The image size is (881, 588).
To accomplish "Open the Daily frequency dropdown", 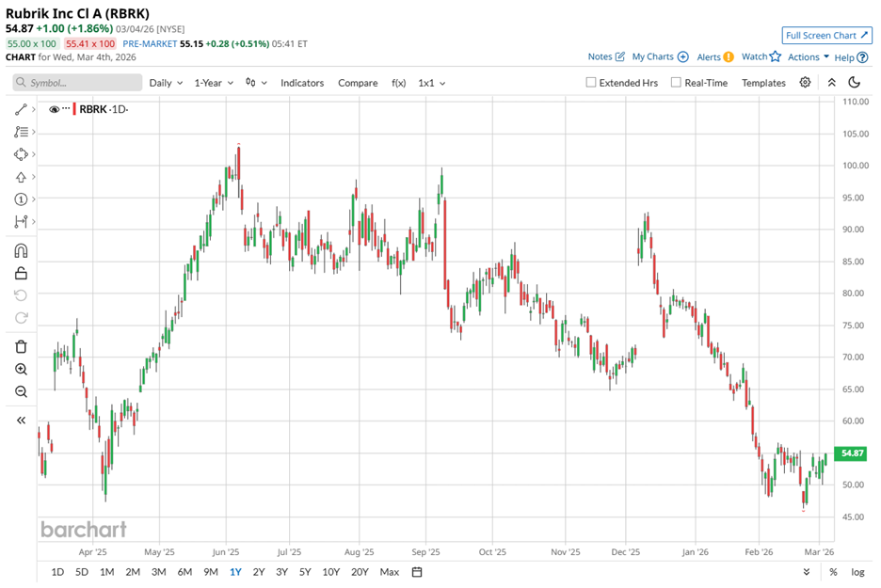I will tap(166, 83).
